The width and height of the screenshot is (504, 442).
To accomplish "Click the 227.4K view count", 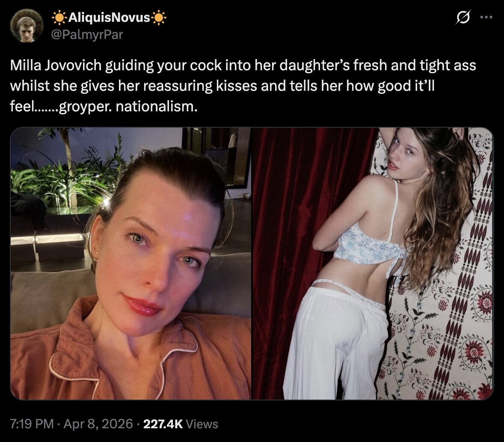I will click(163, 424).
